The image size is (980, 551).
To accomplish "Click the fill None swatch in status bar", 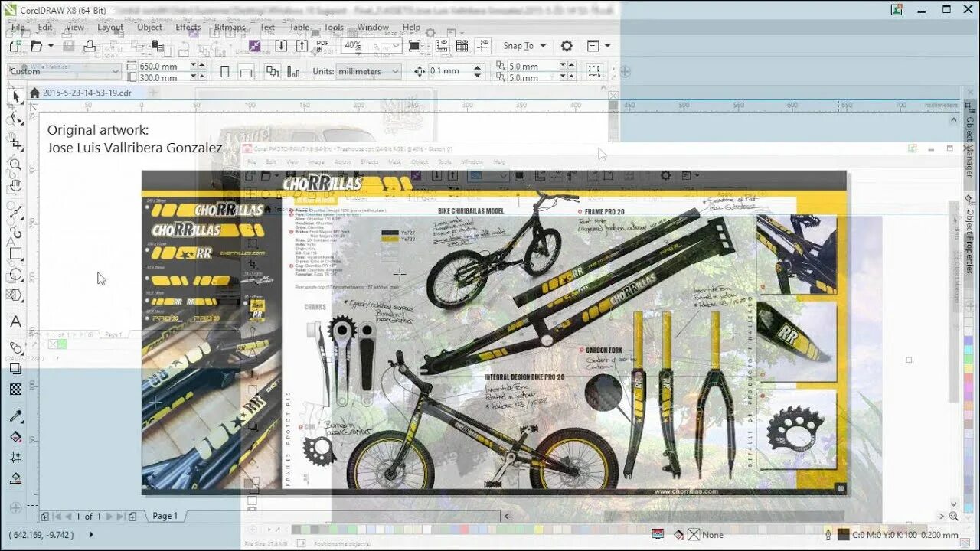I will [x=694, y=535].
